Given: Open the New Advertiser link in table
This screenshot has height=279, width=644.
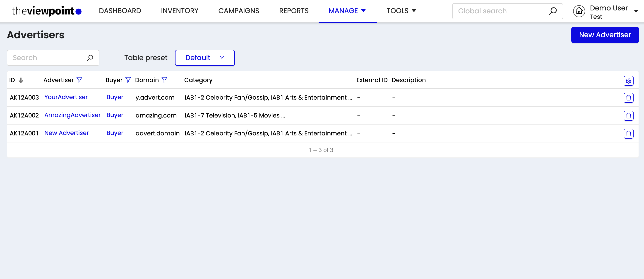Looking at the screenshot, I should pyautogui.click(x=67, y=133).
